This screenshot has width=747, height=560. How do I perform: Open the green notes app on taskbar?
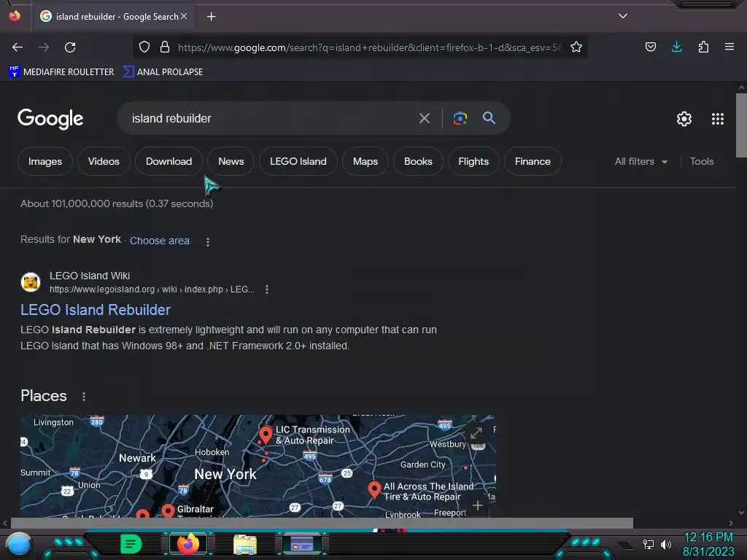tap(131, 544)
